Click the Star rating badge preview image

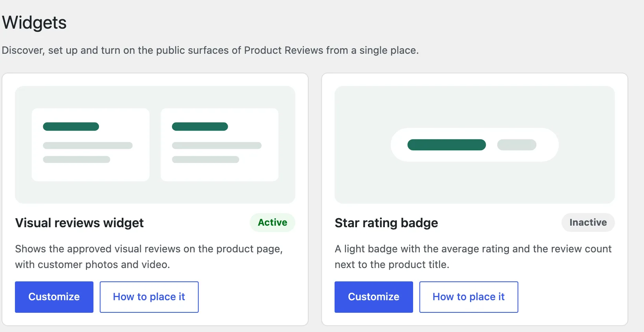(x=475, y=145)
